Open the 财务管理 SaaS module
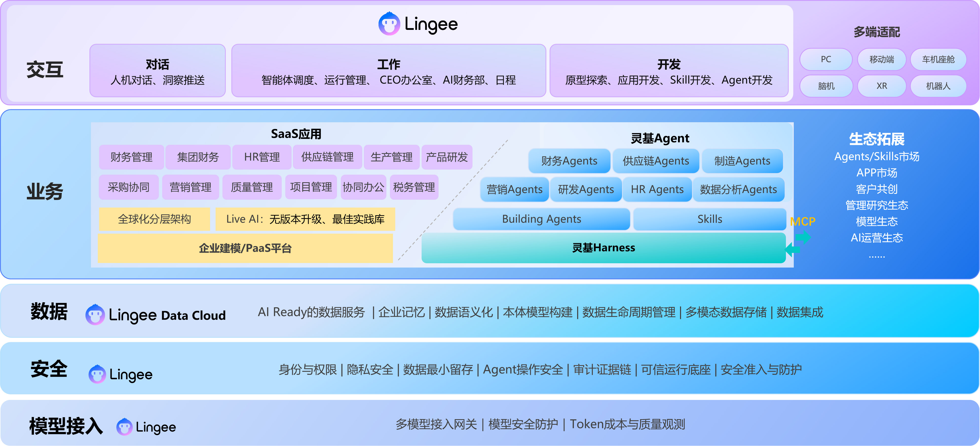 pos(131,157)
